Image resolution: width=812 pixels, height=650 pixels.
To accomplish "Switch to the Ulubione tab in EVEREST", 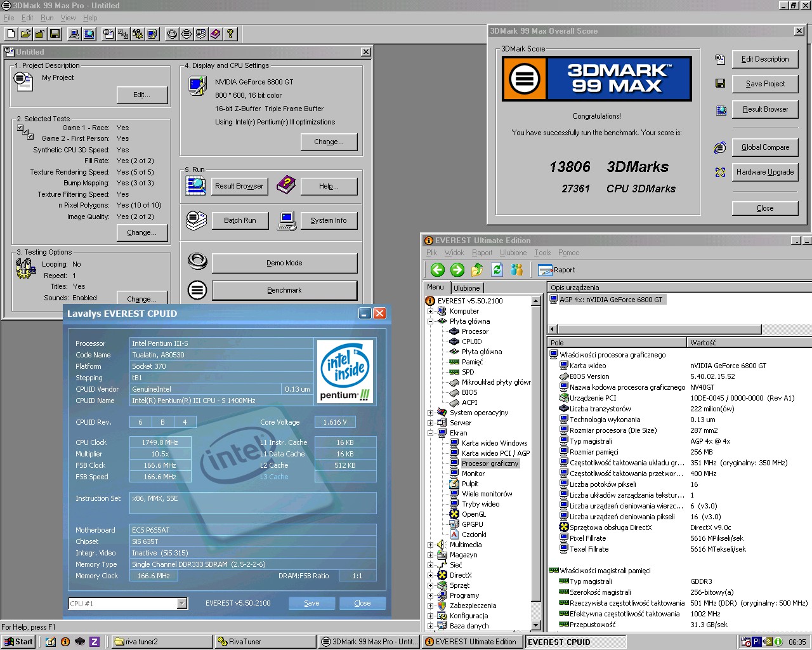I will (x=467, y=288).
